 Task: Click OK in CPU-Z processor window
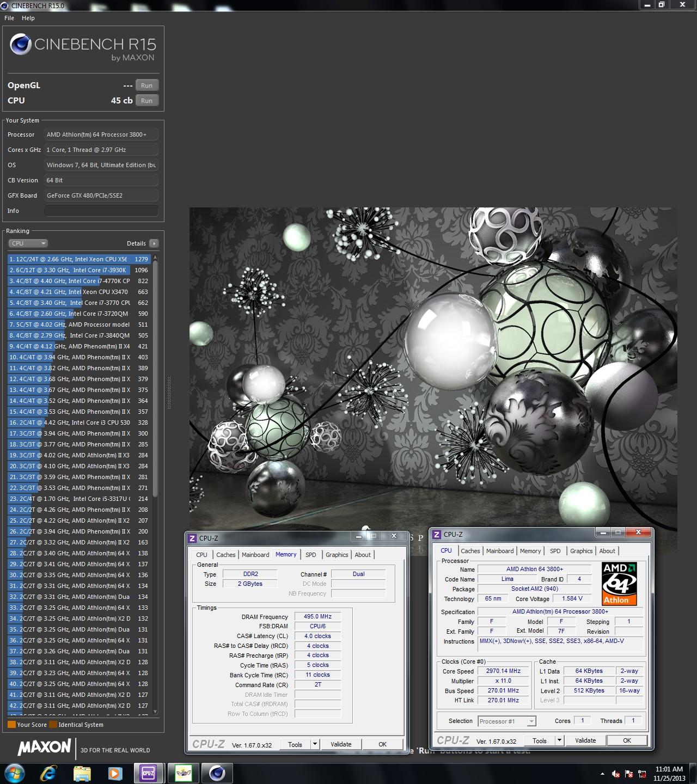pyautogui.click(x=627, y=740)
